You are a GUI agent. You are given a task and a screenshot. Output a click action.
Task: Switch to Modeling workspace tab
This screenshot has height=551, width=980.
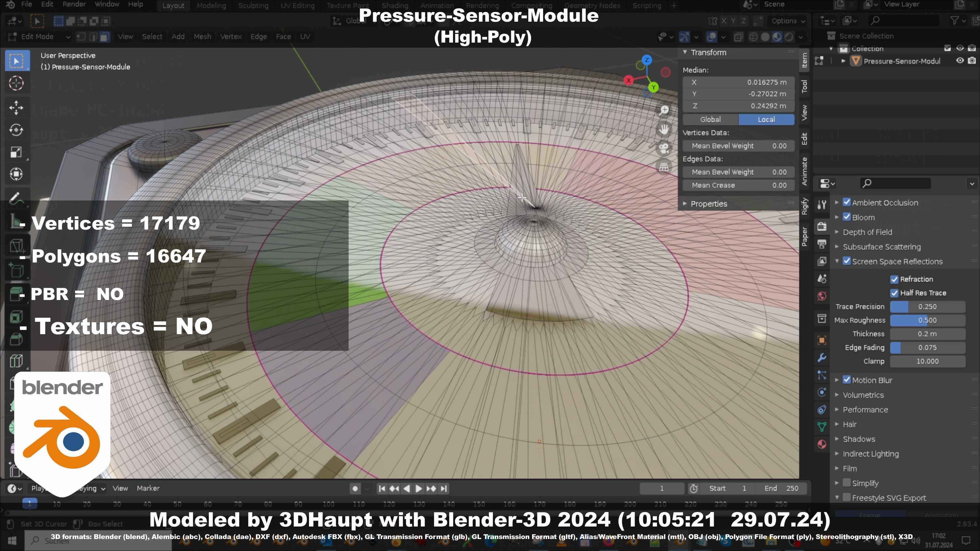pos(211,6)
